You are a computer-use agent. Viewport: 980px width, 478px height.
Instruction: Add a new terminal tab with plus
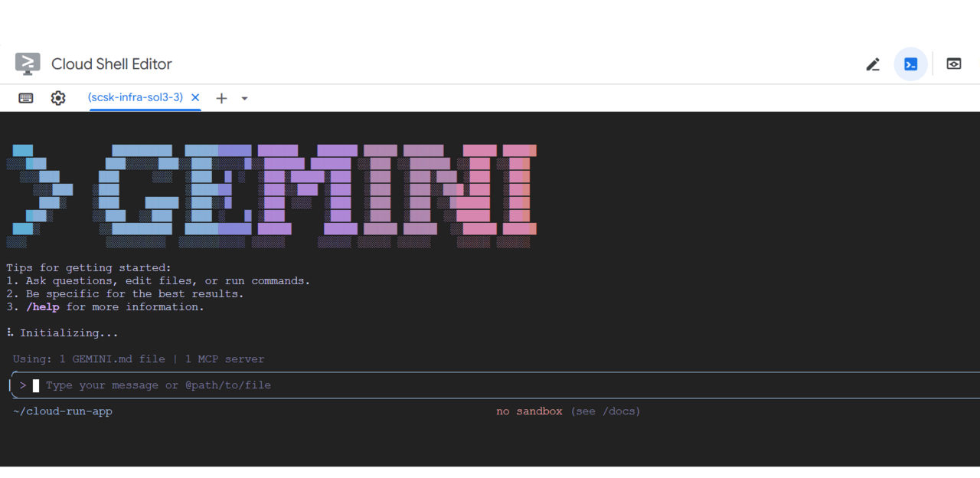tap(221, 98)
